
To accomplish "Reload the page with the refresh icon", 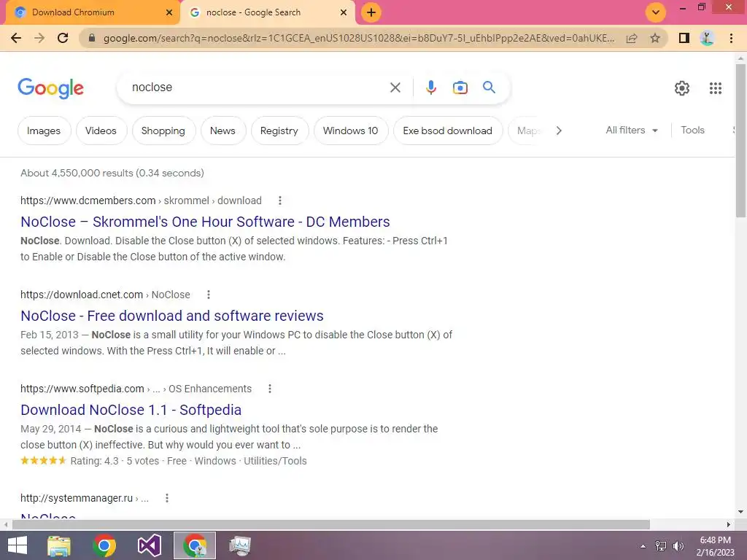I will (x=63, y=38).
